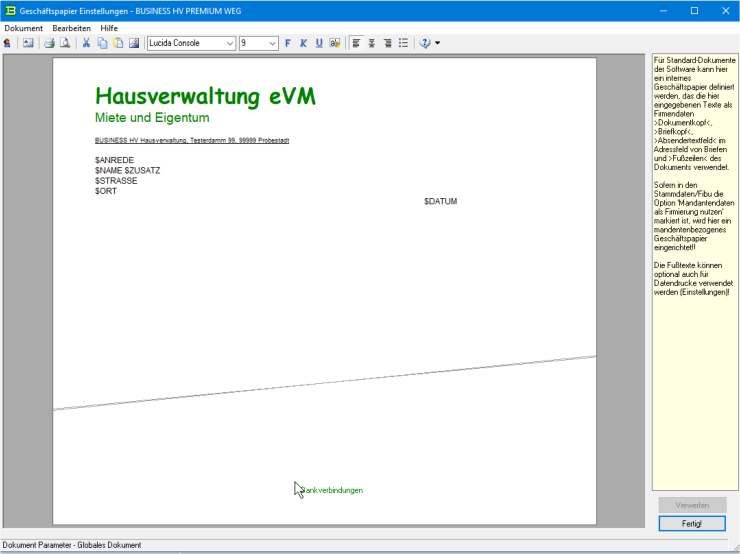Viewport: 740px width, 554px height.
Task: Copy selection with the copy icon
Action: 102,43
